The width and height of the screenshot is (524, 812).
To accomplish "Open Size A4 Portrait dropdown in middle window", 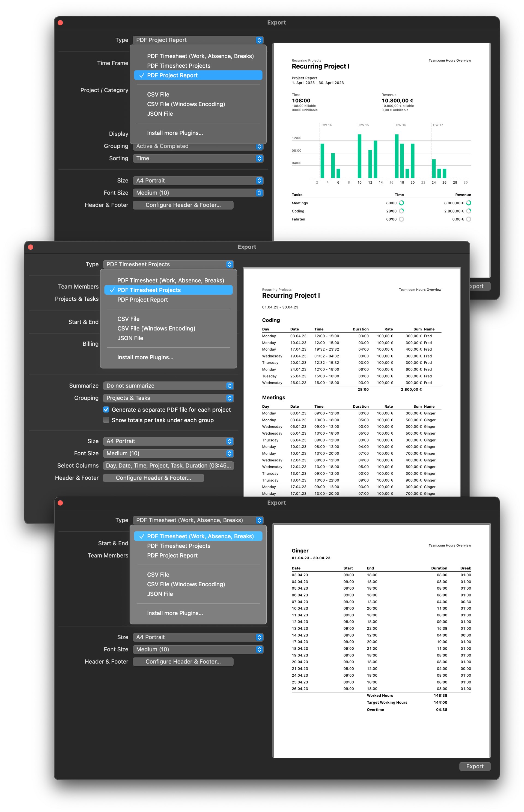I will [168, 441].
